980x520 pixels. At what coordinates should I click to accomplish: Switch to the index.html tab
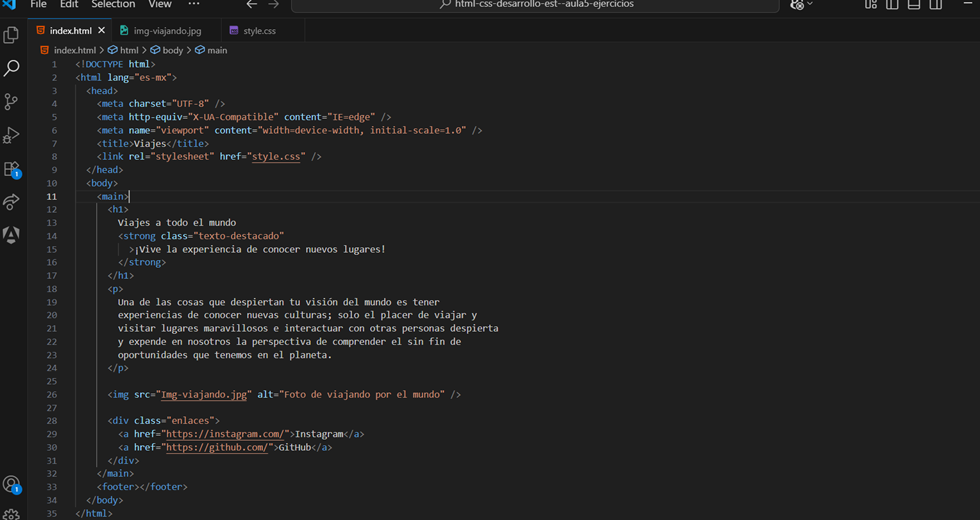coord(70,31)
